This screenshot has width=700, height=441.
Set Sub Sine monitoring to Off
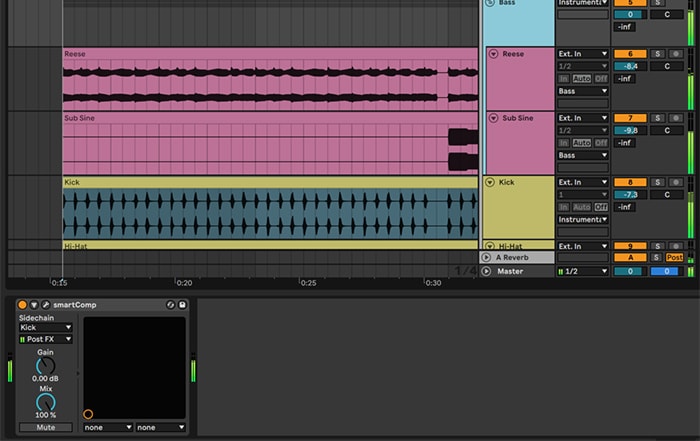pos(601,143)
